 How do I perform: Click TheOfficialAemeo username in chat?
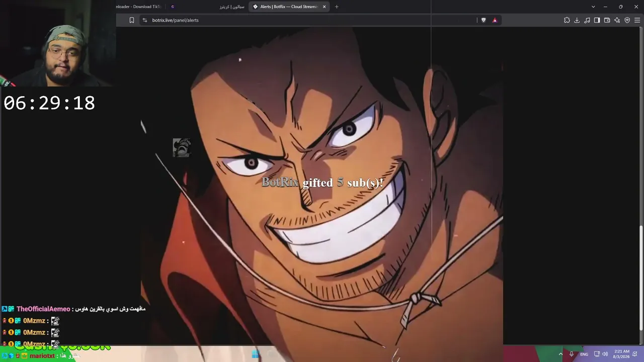tap(43, 309)
